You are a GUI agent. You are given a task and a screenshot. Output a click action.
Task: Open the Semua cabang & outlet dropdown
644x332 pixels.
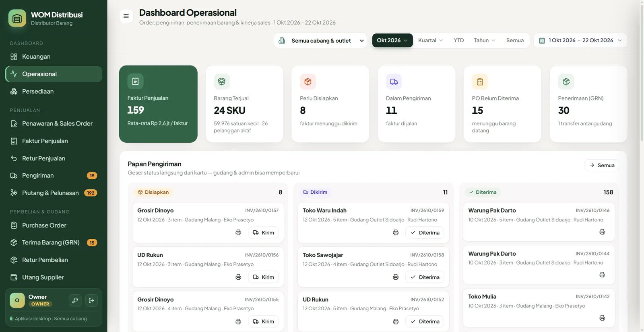[320, 41]
